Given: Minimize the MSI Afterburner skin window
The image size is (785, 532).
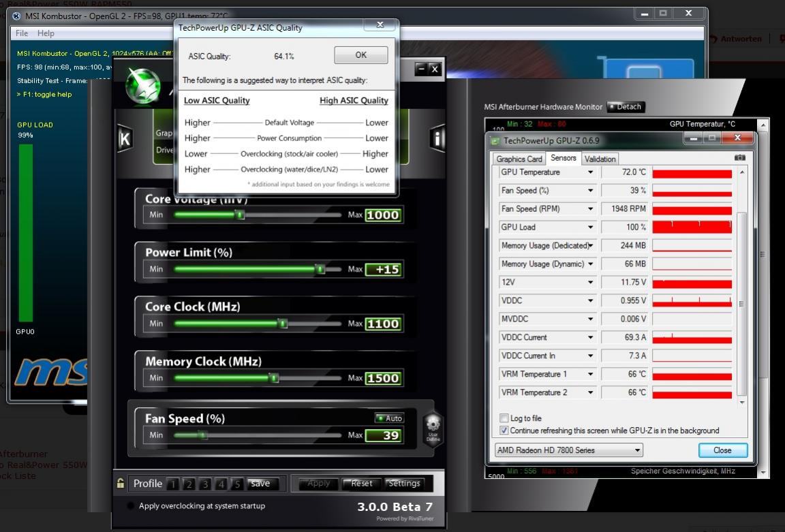Looking at the screenshot, I should 422,69.
